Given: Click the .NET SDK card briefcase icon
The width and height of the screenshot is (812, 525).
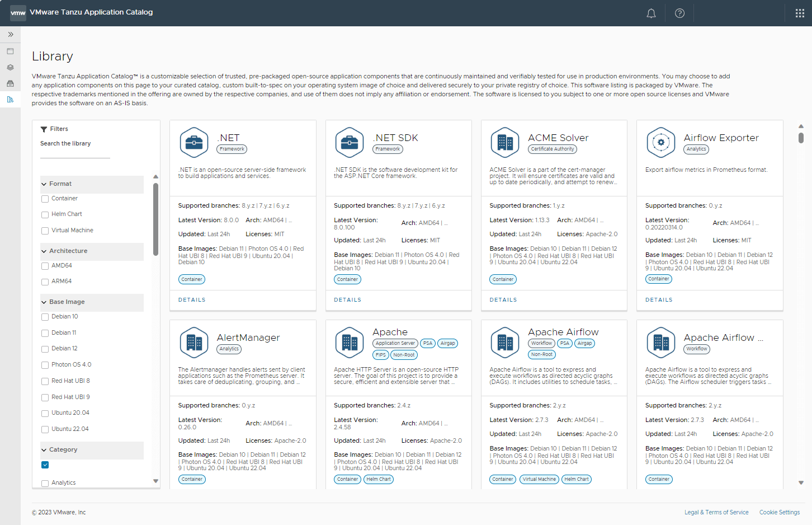Looking at the screenshot, I should click(x=350, y=142).
